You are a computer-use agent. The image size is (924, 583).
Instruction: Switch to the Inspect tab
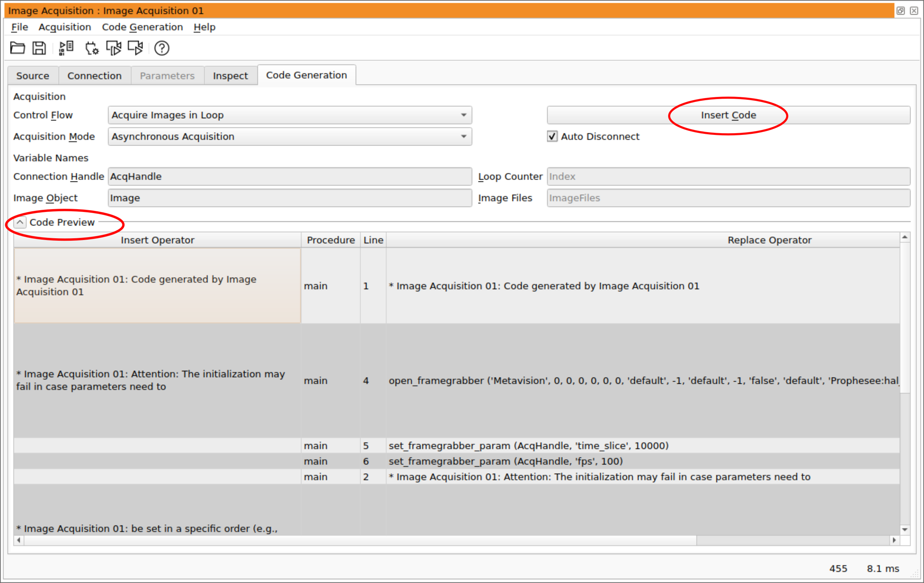click(x=230, y=76)
